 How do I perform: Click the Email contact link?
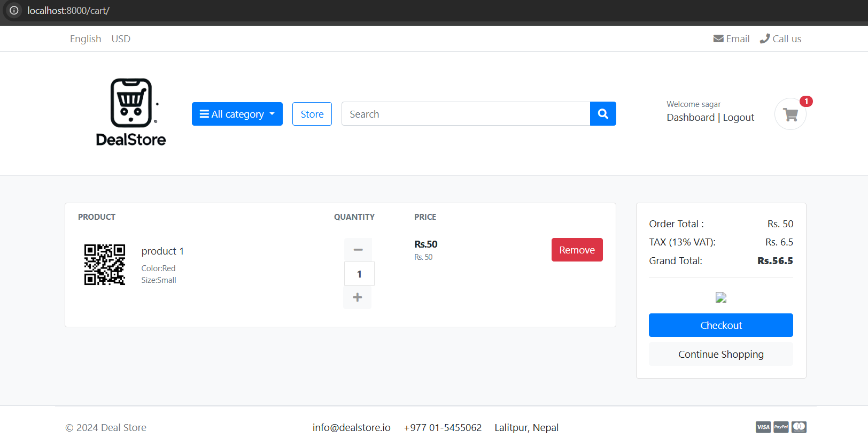(x=731, y=39)
